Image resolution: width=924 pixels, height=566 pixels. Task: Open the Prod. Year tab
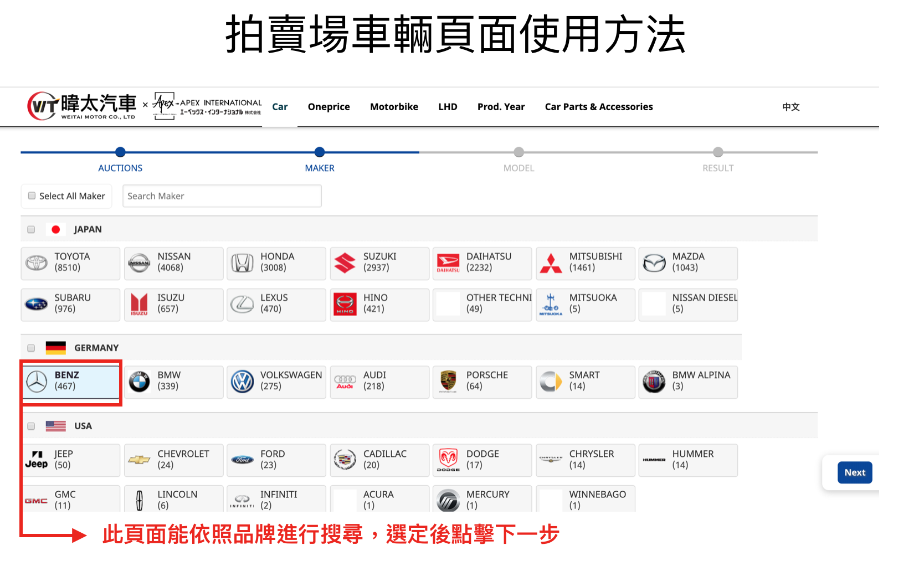501,107
